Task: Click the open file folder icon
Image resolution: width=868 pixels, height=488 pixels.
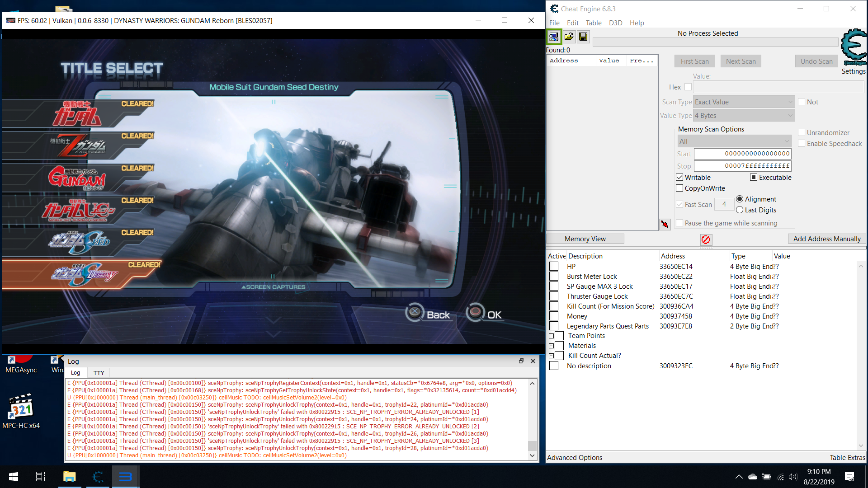Action: coord(569,37)
